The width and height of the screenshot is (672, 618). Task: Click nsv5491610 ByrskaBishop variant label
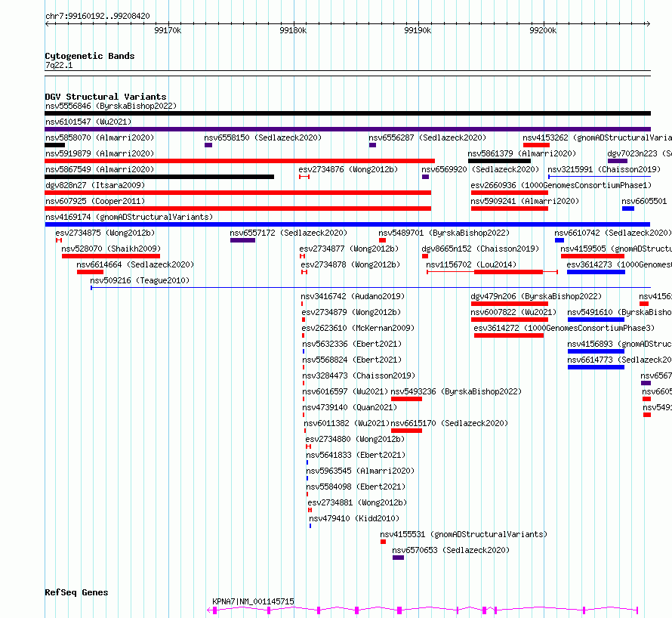tap(619, 312)
